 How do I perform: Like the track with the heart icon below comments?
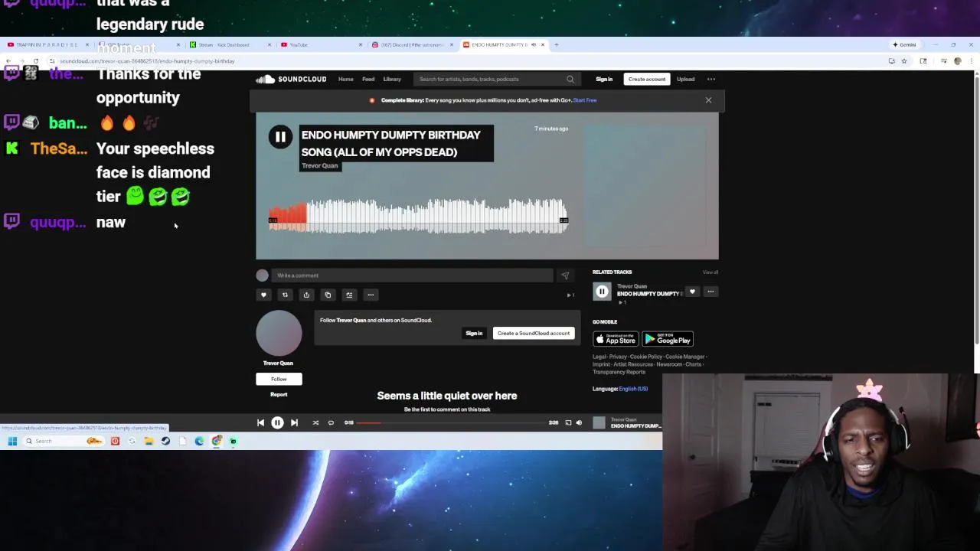pos(263,295)
